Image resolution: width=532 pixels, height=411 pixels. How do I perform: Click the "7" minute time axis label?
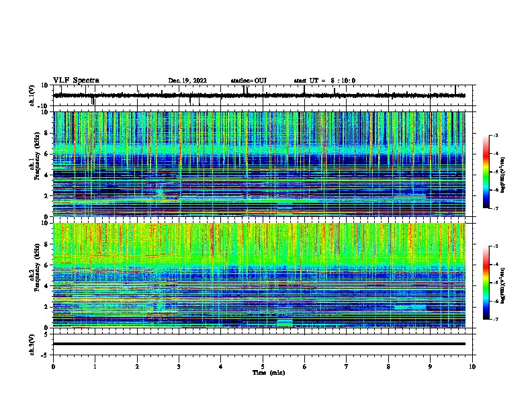(x=347, y=367)
